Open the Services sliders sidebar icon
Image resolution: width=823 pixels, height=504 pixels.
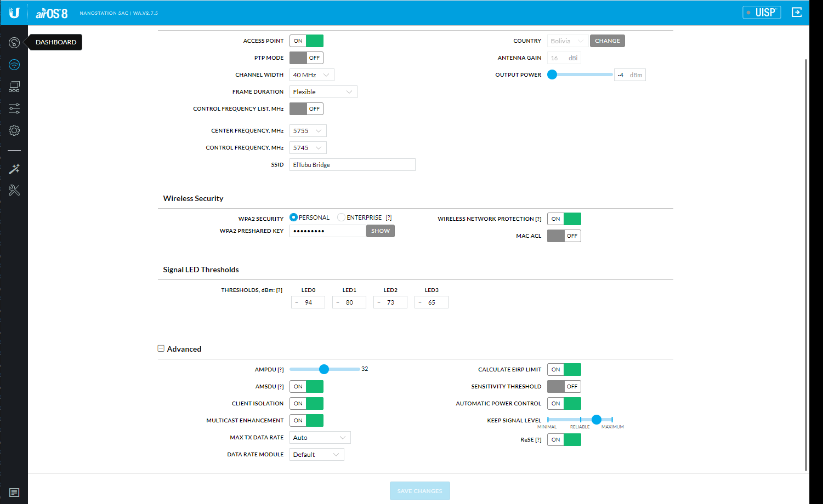[14, 108]
